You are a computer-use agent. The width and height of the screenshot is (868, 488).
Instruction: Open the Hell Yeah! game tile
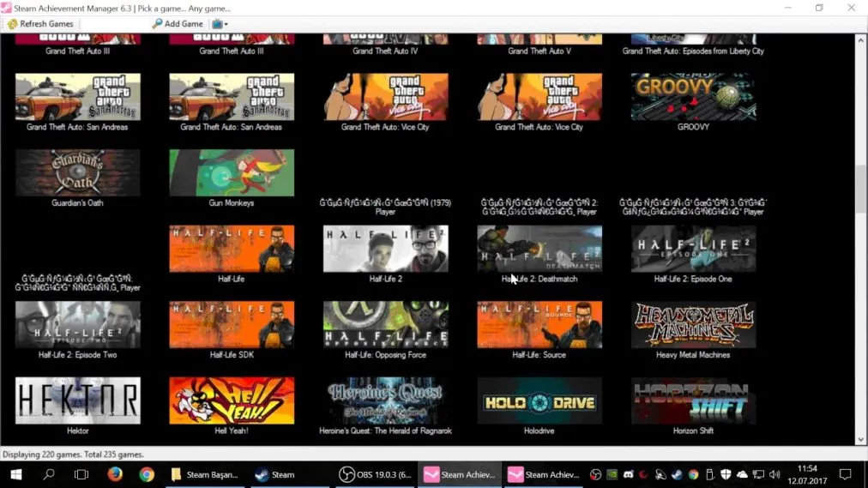tap(232, 401)
